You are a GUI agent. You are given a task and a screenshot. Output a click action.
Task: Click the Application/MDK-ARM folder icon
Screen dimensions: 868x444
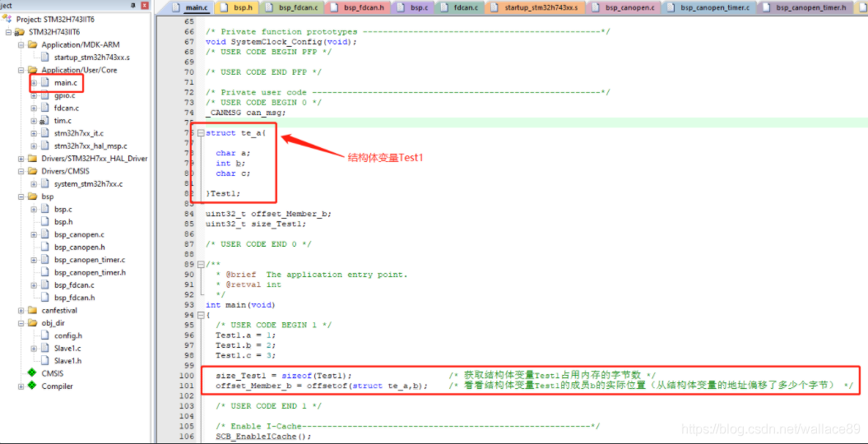click(32, 44)
